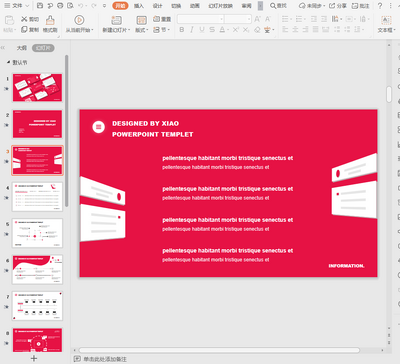Open the Transitions (切换) ribbon tab
This screenshot has height=364, width=400.
[x=176, y=6]
